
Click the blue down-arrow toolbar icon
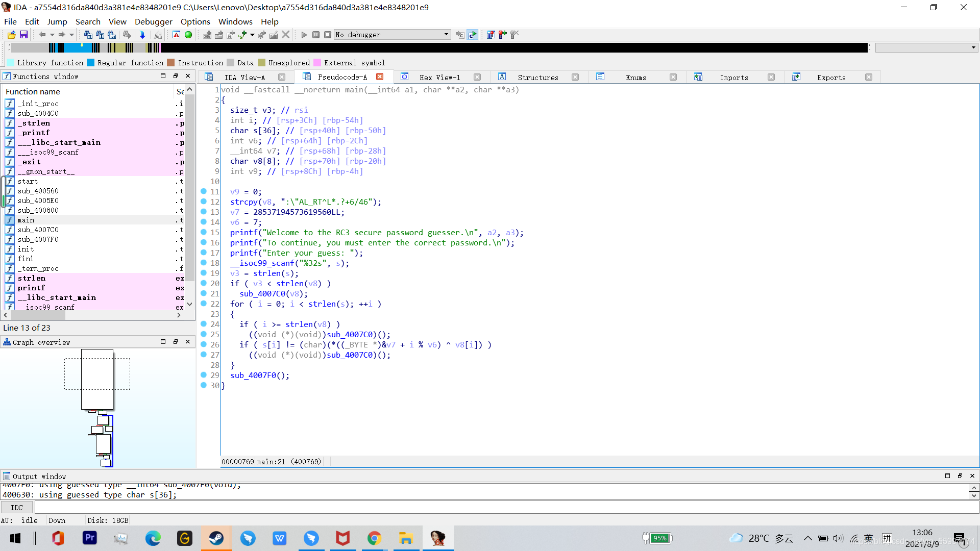click(142, 35)
